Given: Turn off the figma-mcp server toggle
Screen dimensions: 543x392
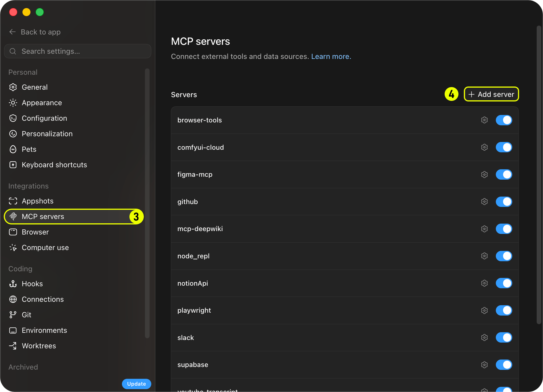Looking at the screenshot, I should click(504, 174).
